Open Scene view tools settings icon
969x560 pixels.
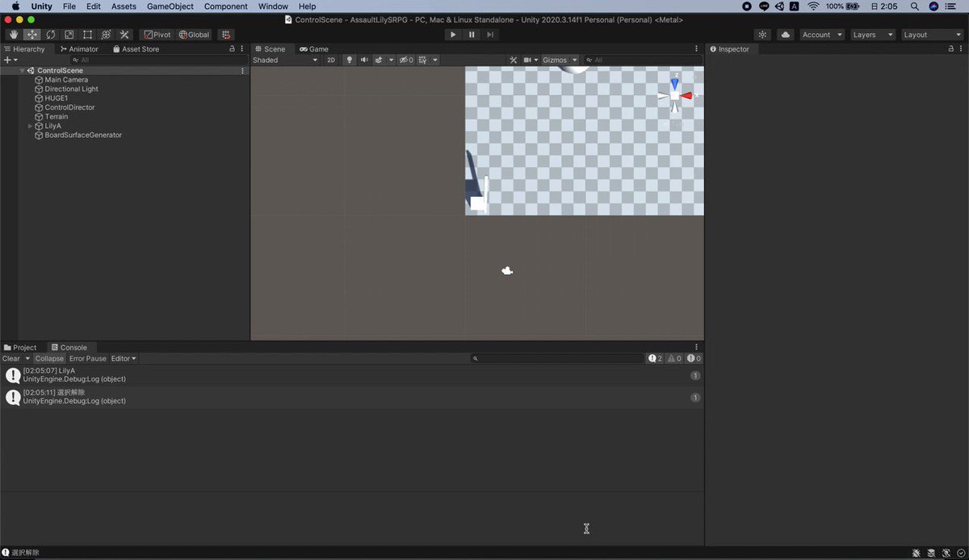click(512, 60)
